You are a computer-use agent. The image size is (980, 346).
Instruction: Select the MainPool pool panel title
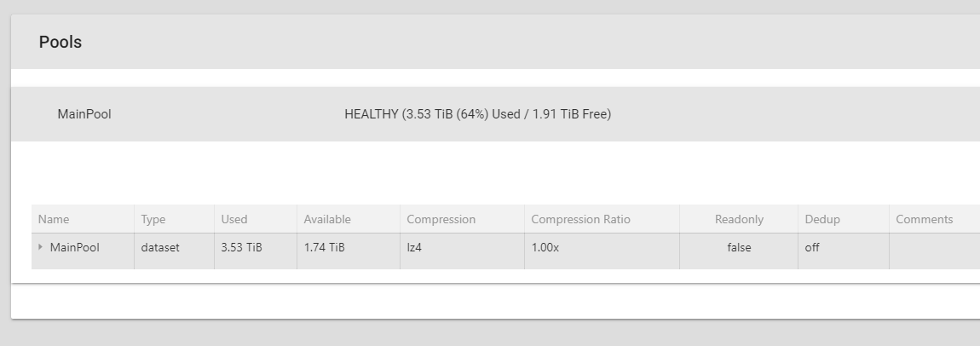(x=84, y=114)
